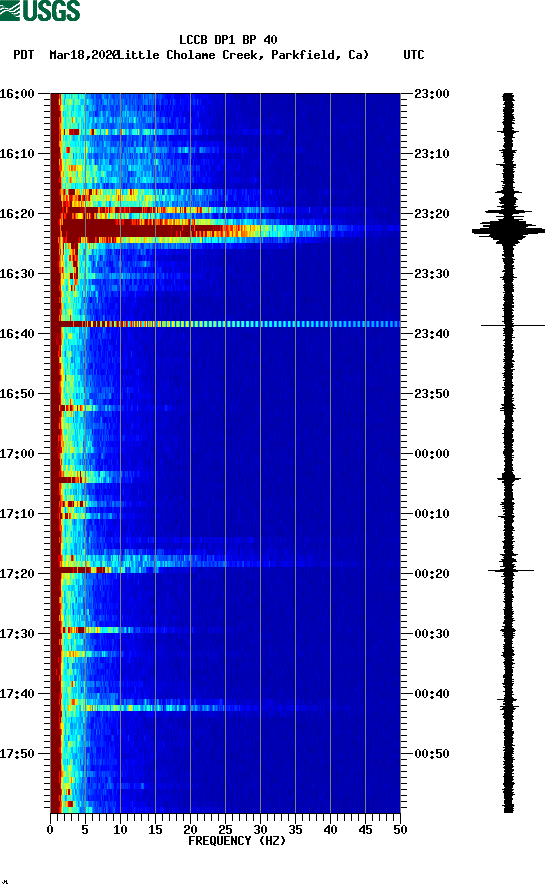The image size is (552, 893).
Task: Select the title 'LCCB DP1 BP 40'
Action: pos(228,40)
